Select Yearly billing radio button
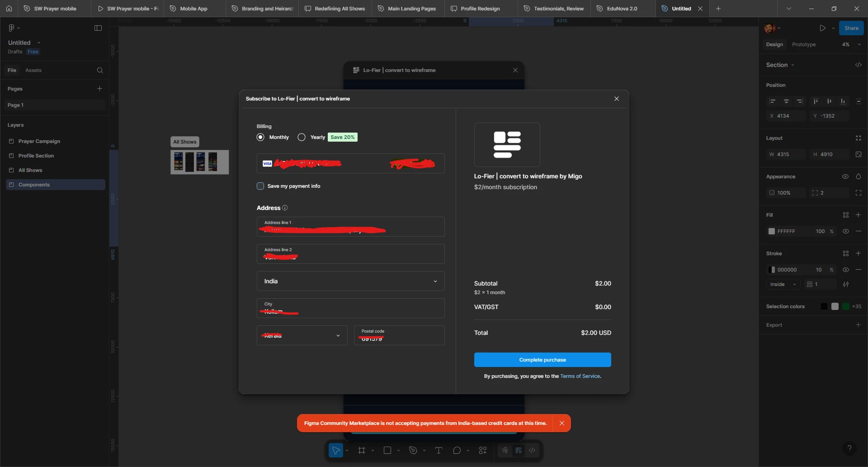Image resolution: width=868 pixels, height=467 pixels. (x=302, y=137)
